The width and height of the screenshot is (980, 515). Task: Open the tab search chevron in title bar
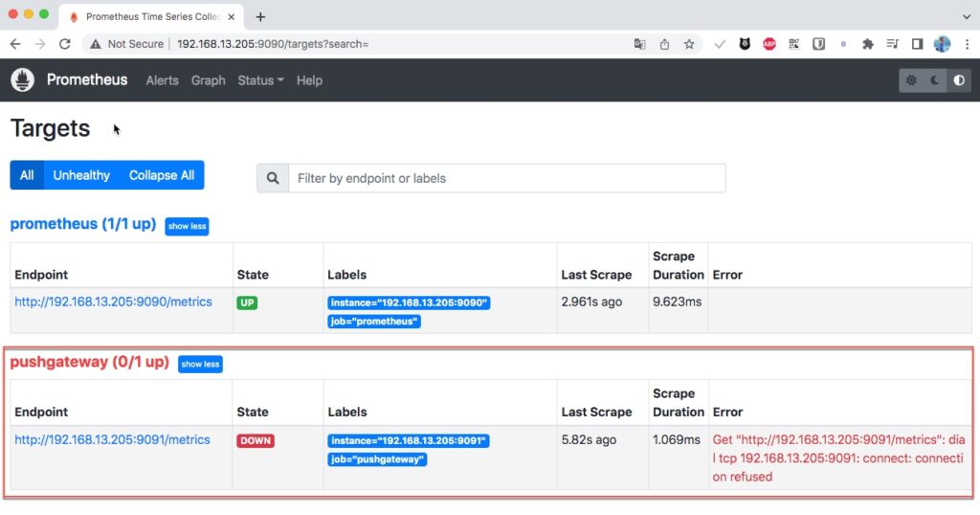click(967, 16)
